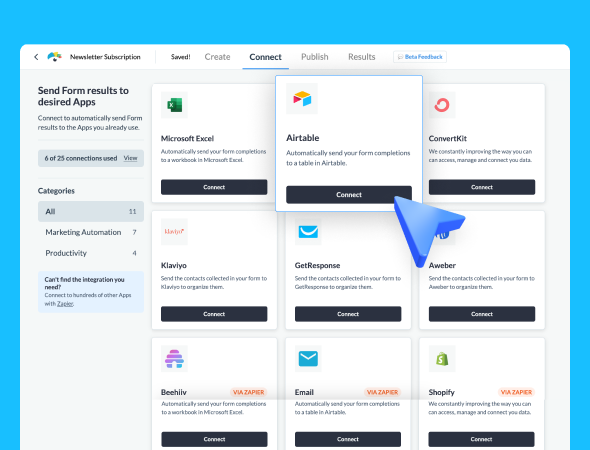Click the GetResponse card title
The height and width of the screenshot is (450, 590).
[317, 265]
